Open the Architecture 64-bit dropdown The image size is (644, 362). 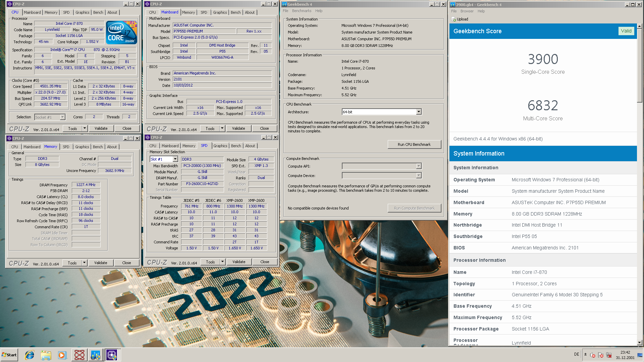tap(419, 112)
